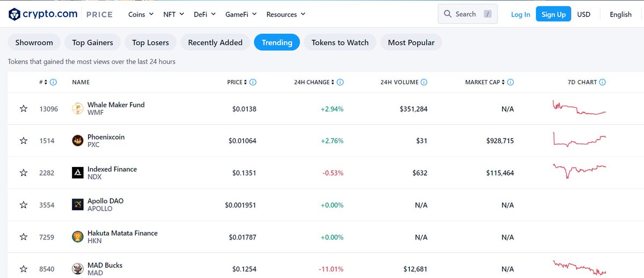
Task: Open Resources dropdown menu
Action: tap(286, 14)
